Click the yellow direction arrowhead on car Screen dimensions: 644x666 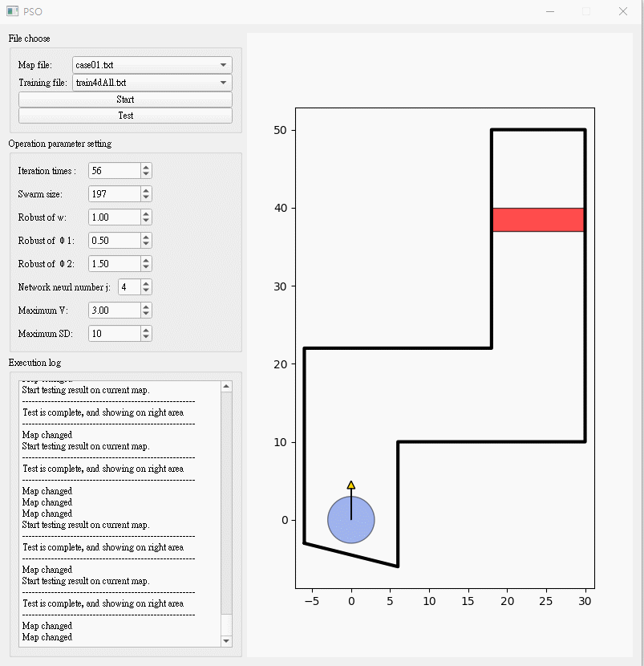click(x=351, y=485)
